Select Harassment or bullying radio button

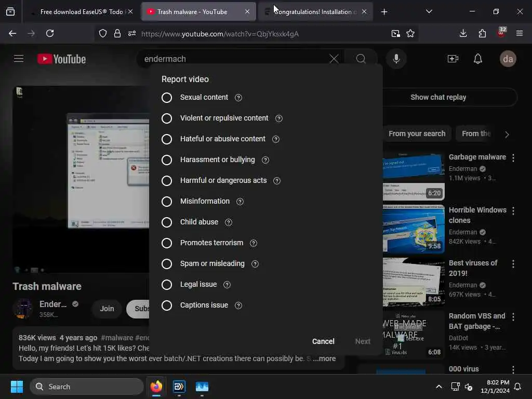(167, 160)
